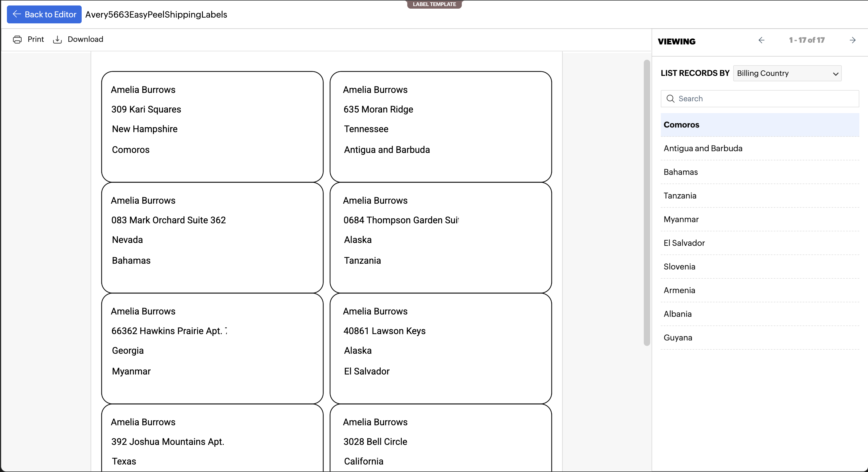Open the Myanmar record

681,219
